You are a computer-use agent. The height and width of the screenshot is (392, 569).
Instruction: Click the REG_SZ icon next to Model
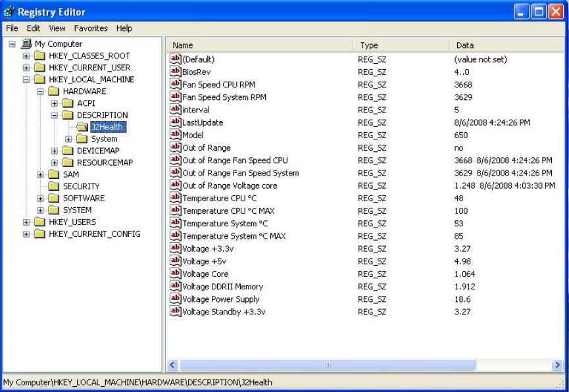(175, 135)
